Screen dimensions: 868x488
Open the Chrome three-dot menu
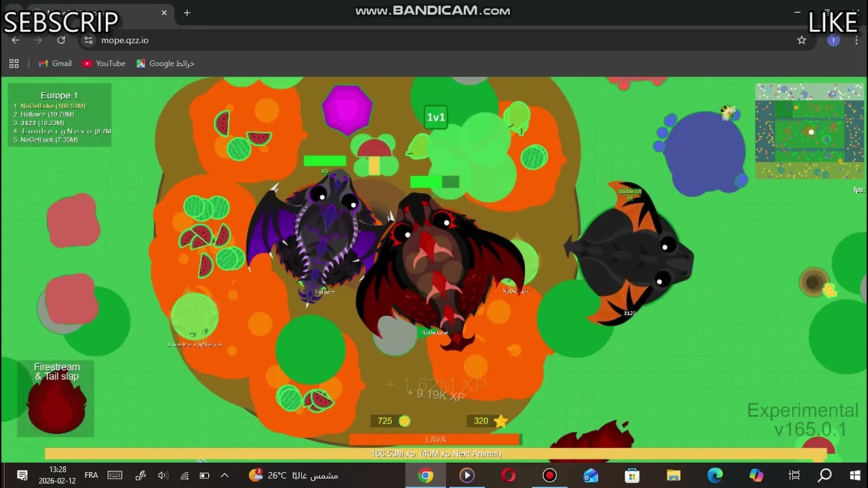856,40
